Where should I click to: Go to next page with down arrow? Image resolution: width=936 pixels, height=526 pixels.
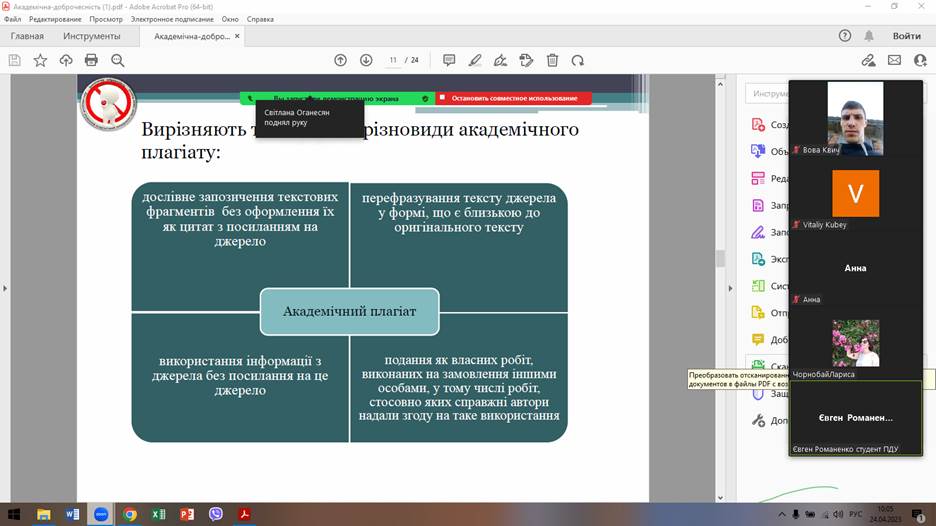tap(366, 60)
